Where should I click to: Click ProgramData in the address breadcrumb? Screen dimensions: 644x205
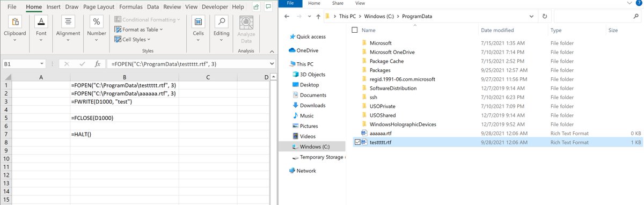416,16
